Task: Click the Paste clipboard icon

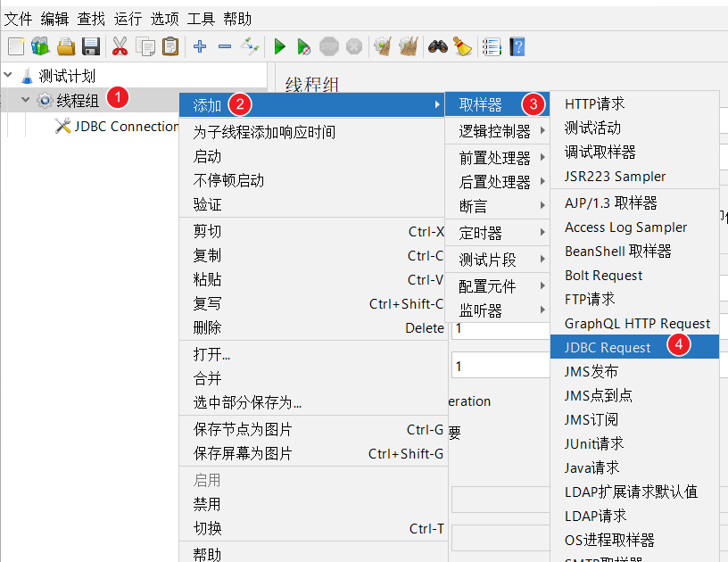Action: tap(170, 46)
